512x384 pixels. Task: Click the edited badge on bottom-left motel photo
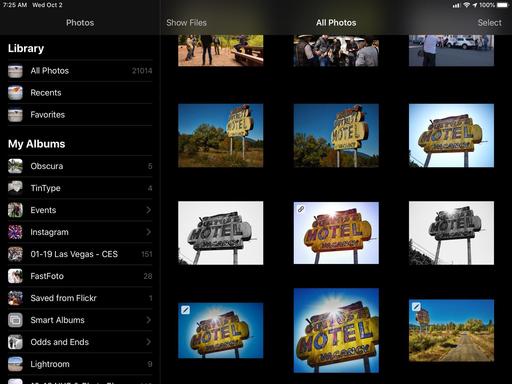(x=185, y=310)
